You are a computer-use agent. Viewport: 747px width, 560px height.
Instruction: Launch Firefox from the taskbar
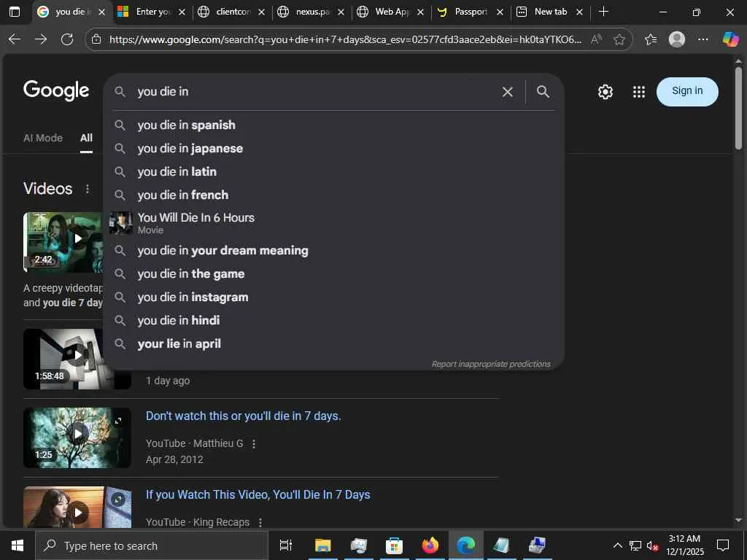pyautogui.click(x=430, y=545)
